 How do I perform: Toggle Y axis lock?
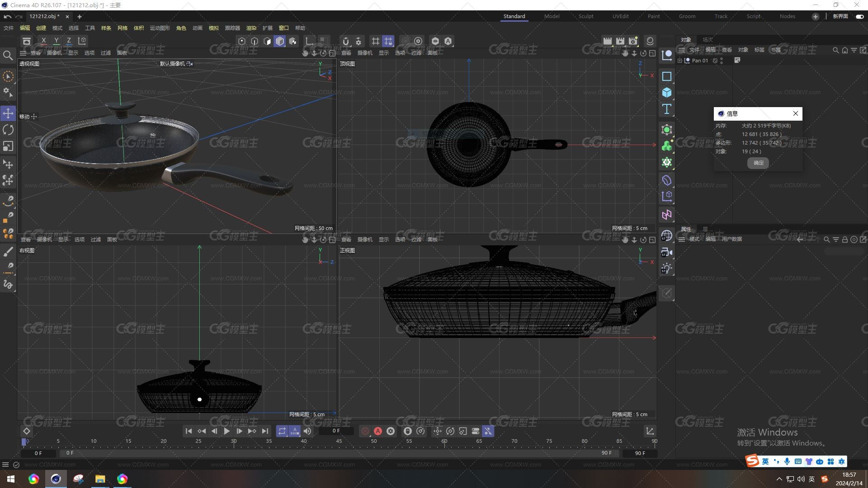pos(56,41)
